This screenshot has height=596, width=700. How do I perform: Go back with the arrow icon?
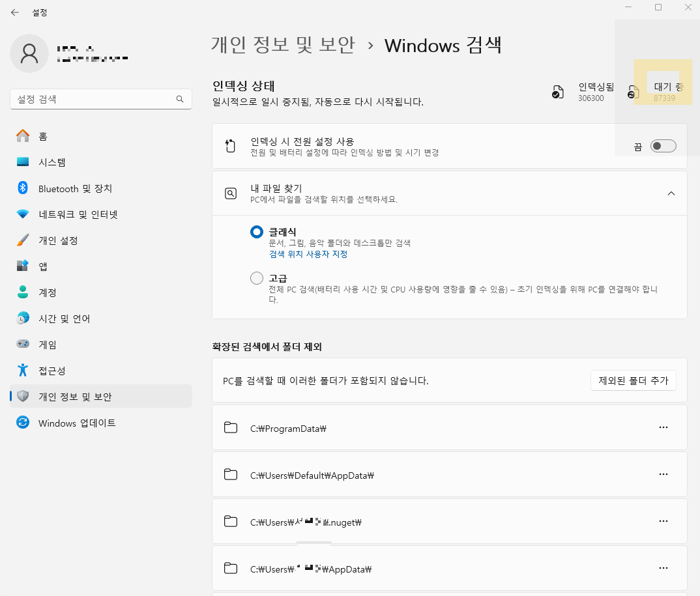[15, 12]
